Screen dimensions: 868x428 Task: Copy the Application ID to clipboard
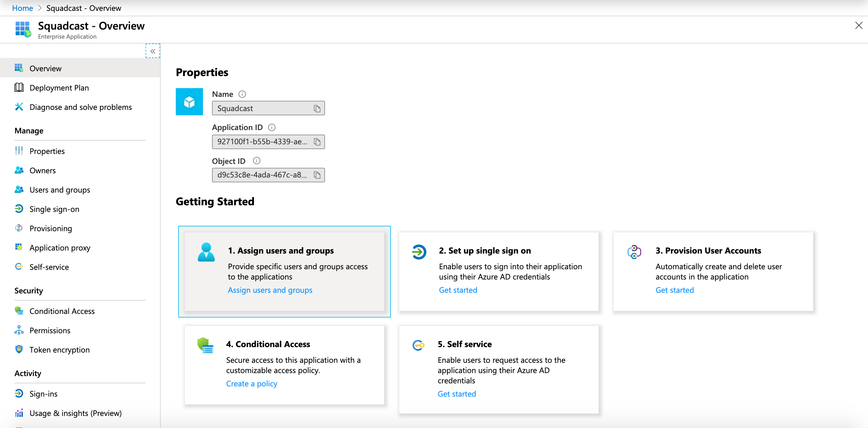click(x=317, y=142)
